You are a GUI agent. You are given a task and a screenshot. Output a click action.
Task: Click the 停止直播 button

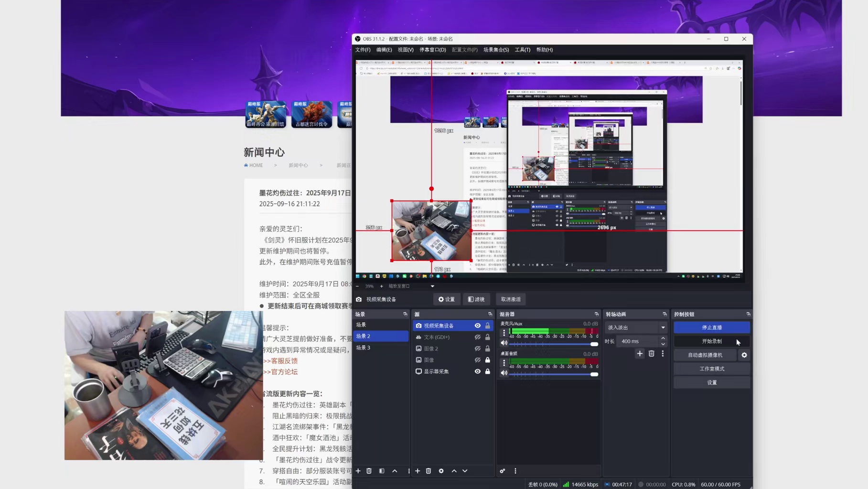[711, 327]
